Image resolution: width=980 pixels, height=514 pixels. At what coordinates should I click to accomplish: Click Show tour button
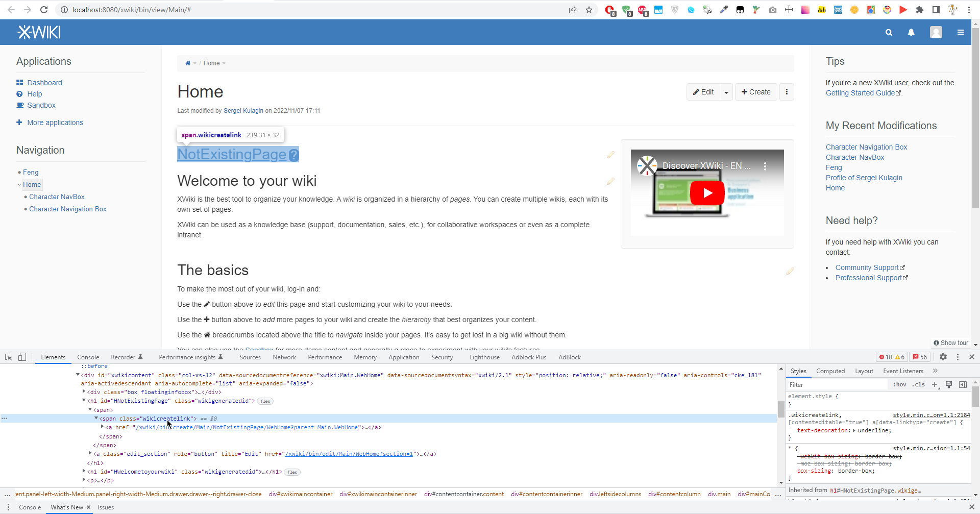tap(951, 343)
